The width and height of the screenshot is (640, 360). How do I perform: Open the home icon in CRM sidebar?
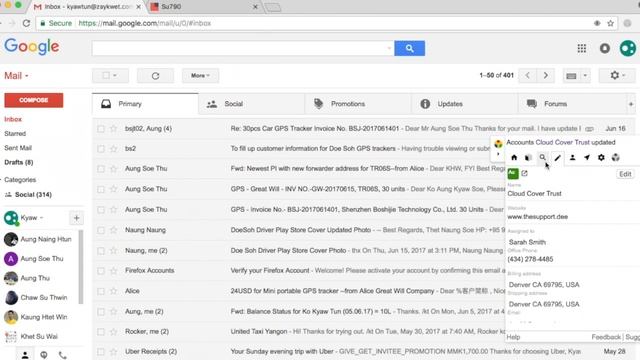(x=514, y=158)
